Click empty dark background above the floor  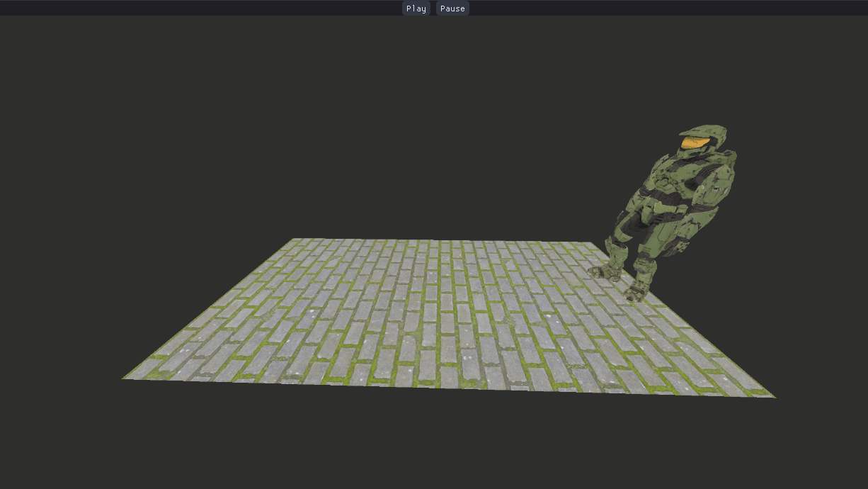[354, 128]
